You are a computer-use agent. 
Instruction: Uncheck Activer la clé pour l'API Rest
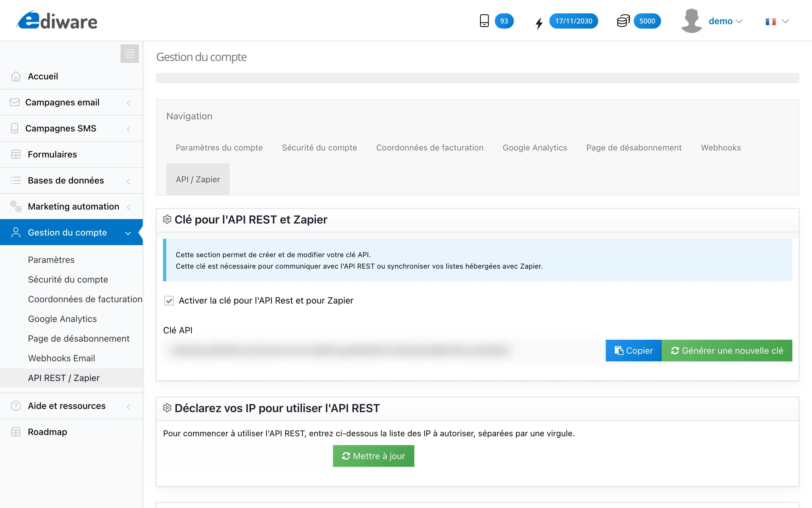click(x=169, y=301)
